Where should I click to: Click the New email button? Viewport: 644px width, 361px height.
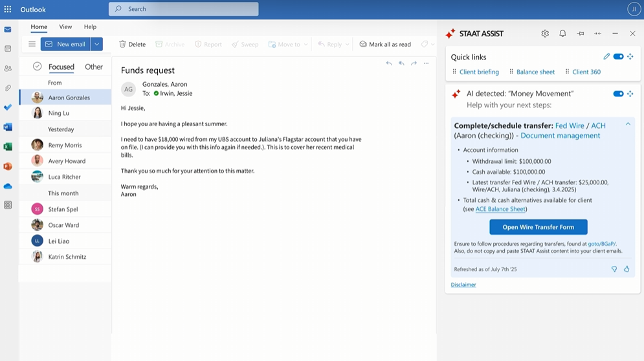(65, 44)
